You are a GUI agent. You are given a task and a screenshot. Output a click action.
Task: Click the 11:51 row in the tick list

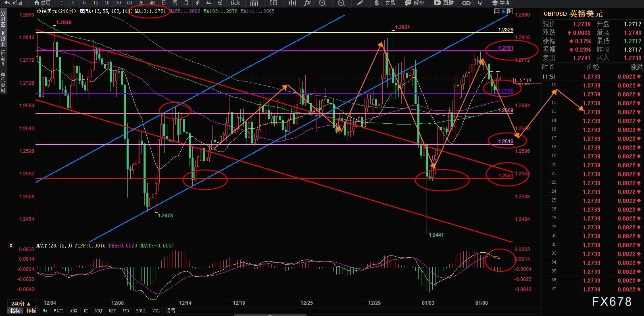(x=592, y=77)
